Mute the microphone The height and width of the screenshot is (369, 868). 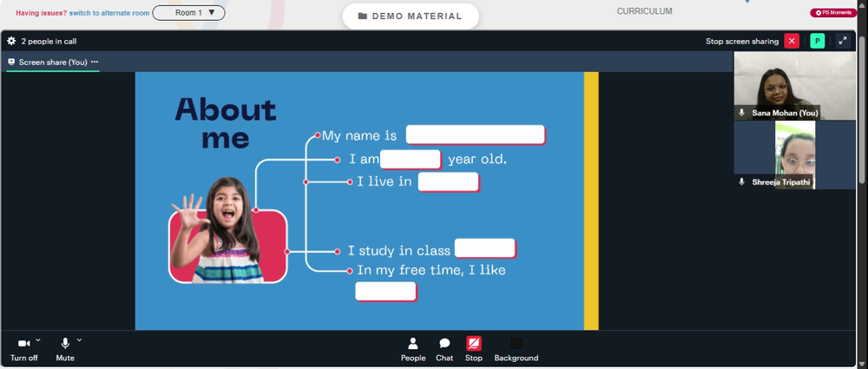click(65, 350)
